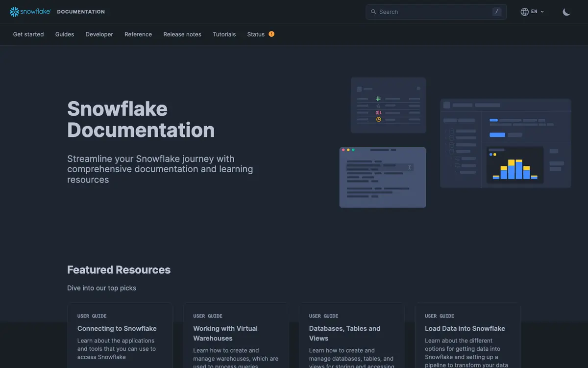Click the slash shortcut badge in search
588x368 pixels.
pyautogui.click(x=497, y=12)
